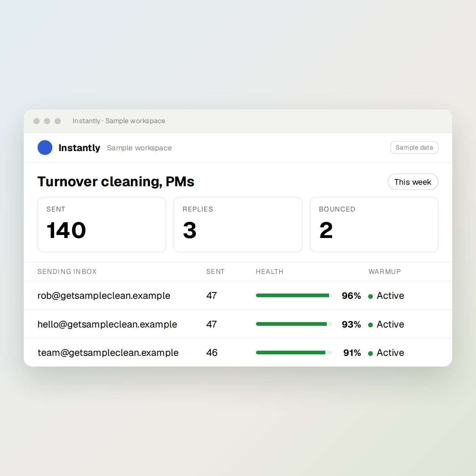Click the green warmup dot for team@getsampleclean.example
The width and height of the screenshot is (476, 476).
tap(371, 354)
